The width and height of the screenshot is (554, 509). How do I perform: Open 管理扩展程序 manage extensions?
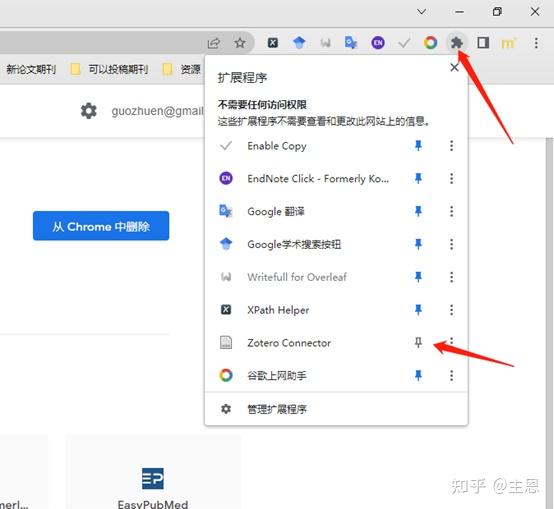(x=336, y=409)
